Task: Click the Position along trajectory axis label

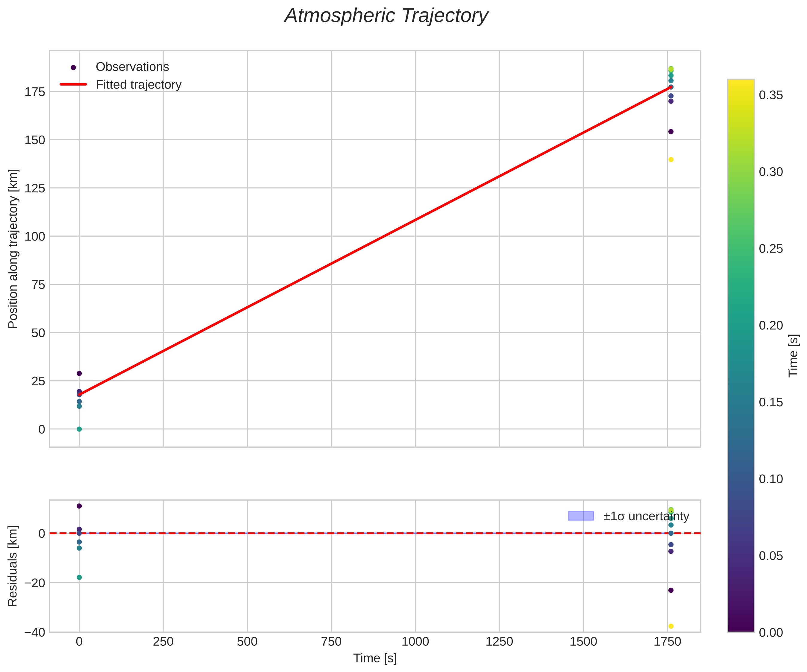Action: tap(13, 249)
